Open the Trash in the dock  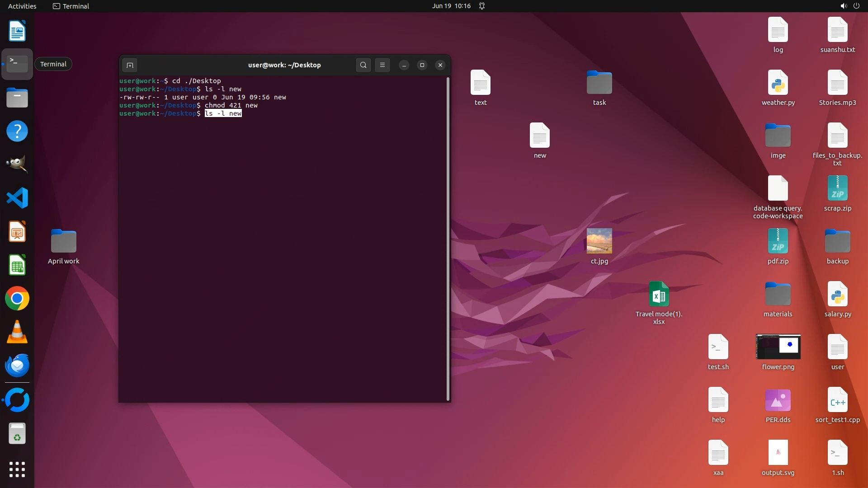(x=17, y=434)
